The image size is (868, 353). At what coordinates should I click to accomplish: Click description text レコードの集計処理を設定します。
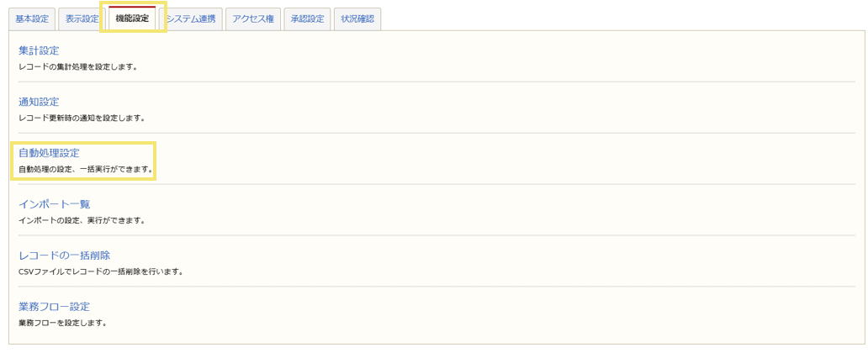77,66
